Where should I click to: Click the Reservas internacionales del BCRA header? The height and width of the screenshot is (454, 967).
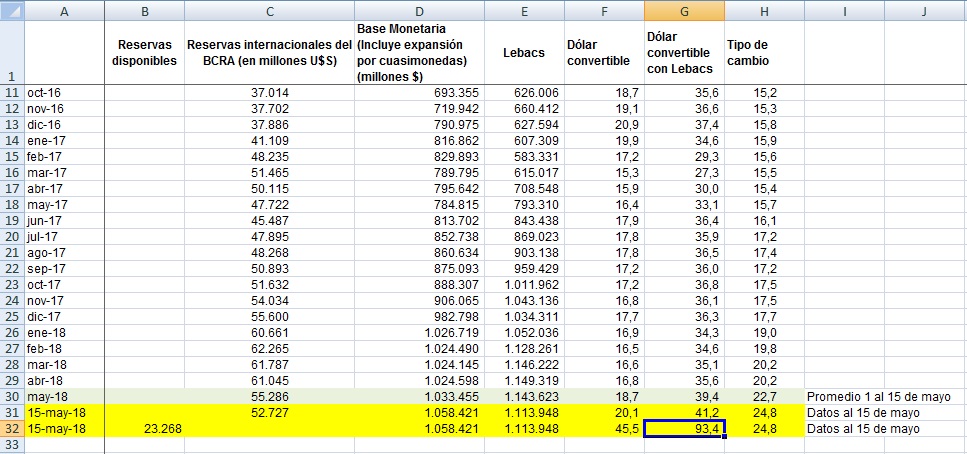[x=269, y=52]
